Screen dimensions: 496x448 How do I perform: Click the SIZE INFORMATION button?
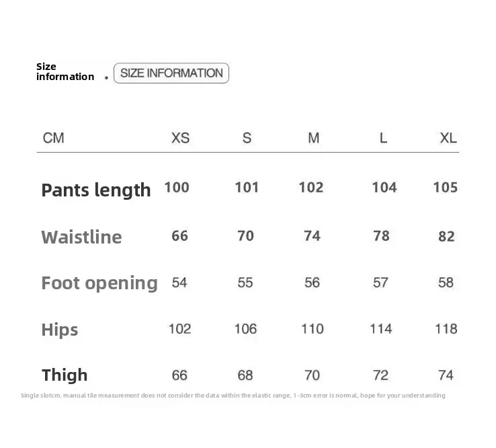[x=171, y=73]
